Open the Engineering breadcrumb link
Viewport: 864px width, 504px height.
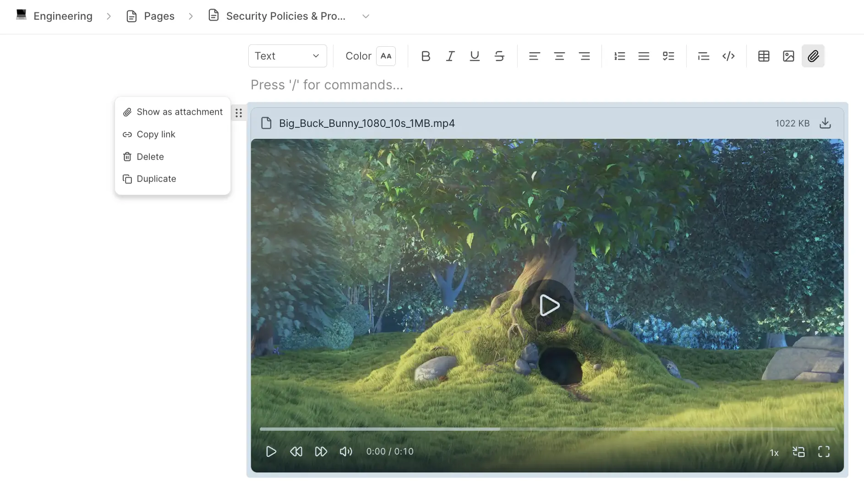coord(63,16)
